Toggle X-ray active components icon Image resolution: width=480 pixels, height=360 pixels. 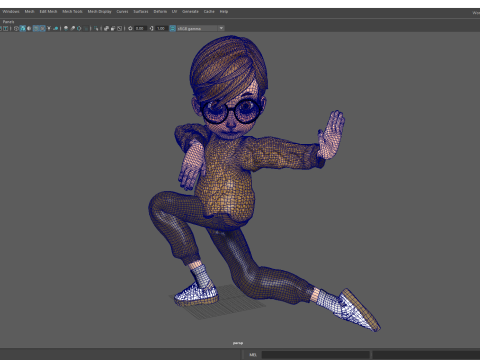pos(113,29)
